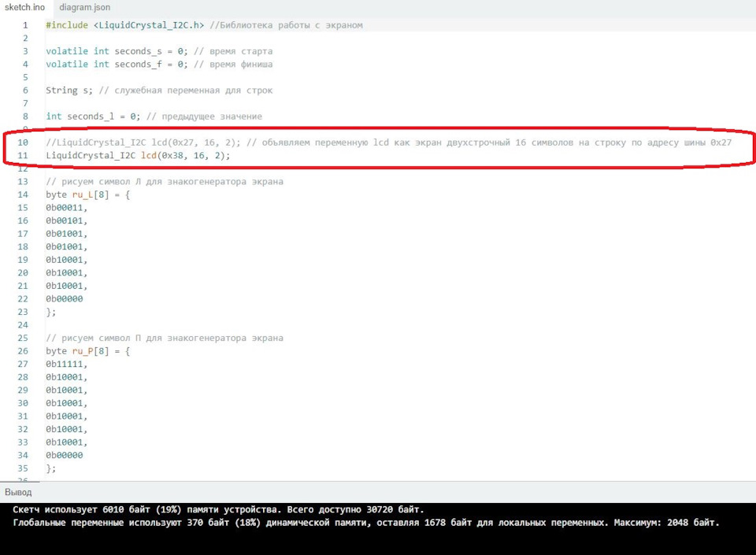This screenshot has width=756, height=555.
Task: Click the Вывод output panel header
Action: pyautogui.click(x=18, y=492)
